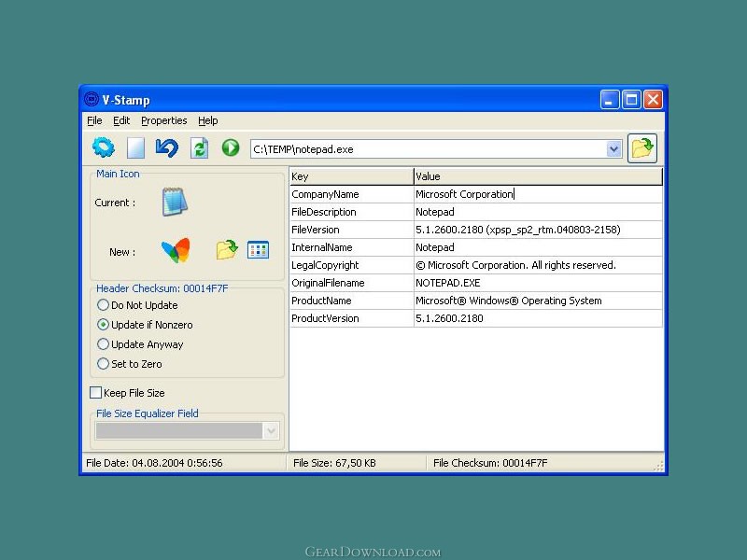
Task: Minimize the V-Stamp window
Action: (610, 100)
